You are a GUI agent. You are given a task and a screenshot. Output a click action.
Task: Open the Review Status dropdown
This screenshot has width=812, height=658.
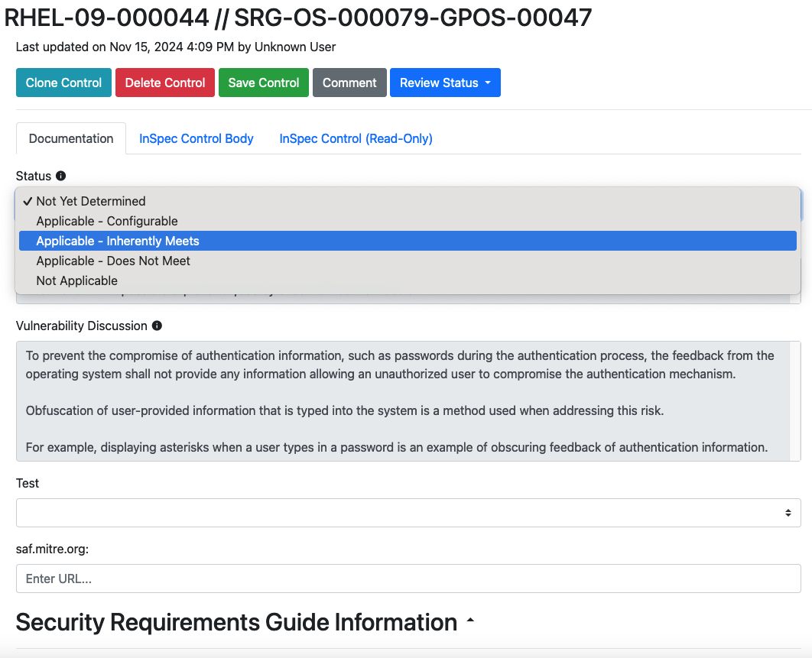445,83
